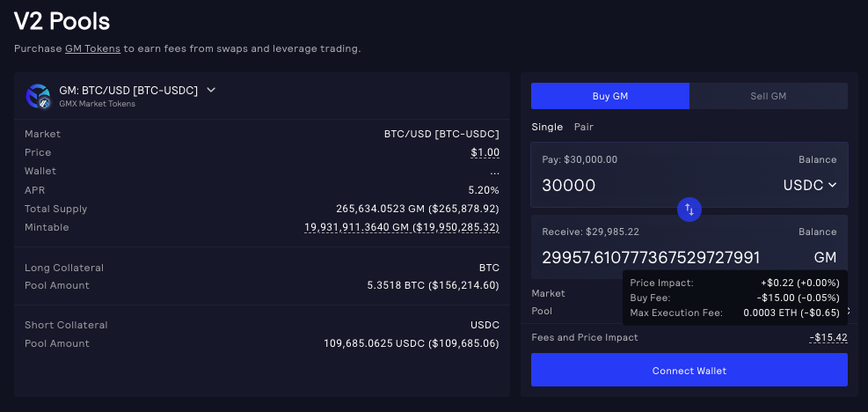Click the 5.3518 BTC pool amount
This screenshot has width=868, height=412.
(433, 285)
